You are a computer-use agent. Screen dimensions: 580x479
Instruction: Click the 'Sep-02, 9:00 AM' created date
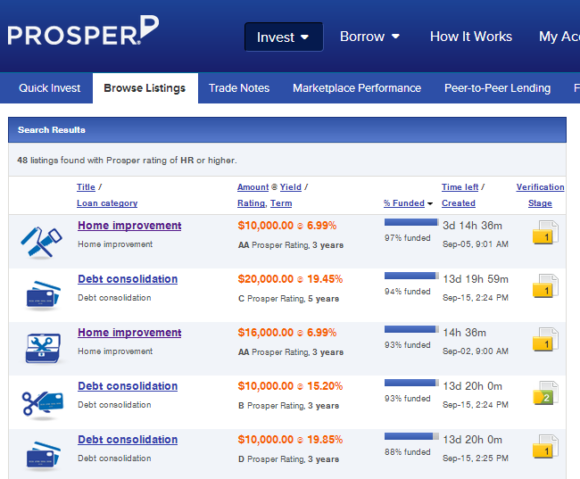pyautogui.click(x=475, y=351)
